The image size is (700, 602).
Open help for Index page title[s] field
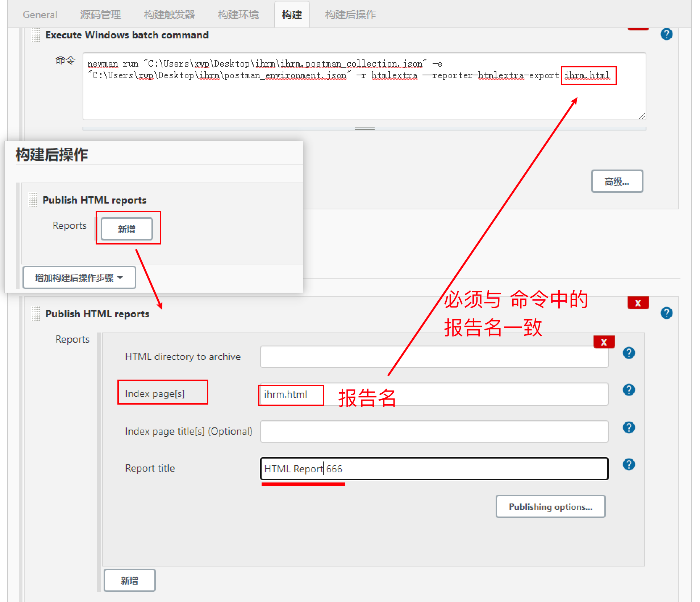click(x=629, y=427)
